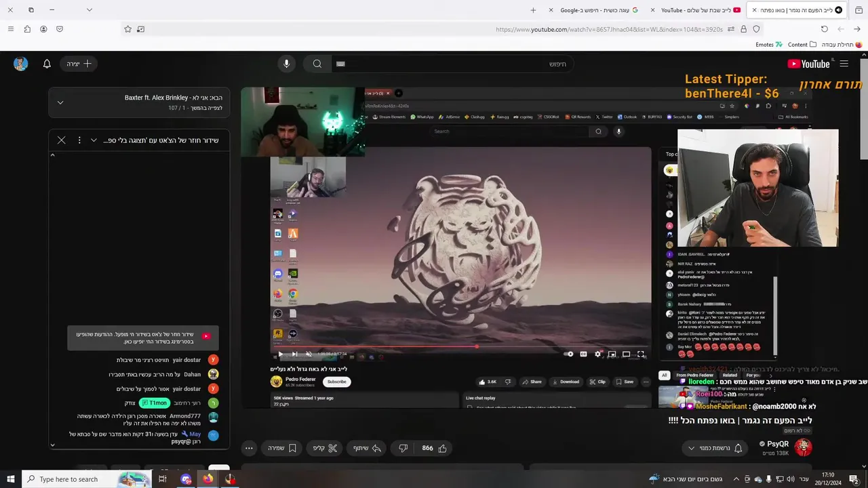Like the video (866 thumbs up)

(x=435, y=448)
